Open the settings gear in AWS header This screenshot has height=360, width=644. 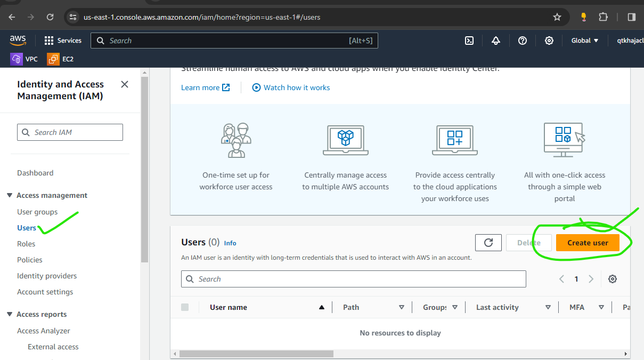[x=549, y=41]
